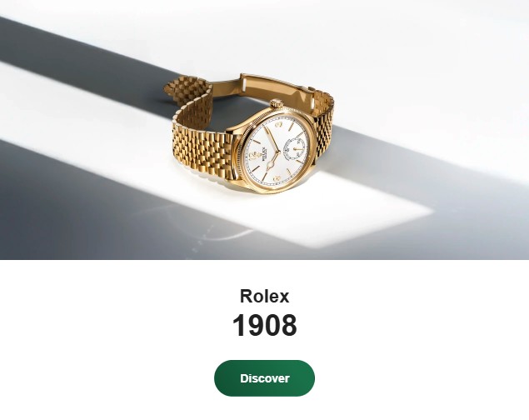
Task: Click the Rolex brand heading text
Action: pos(265,296)
